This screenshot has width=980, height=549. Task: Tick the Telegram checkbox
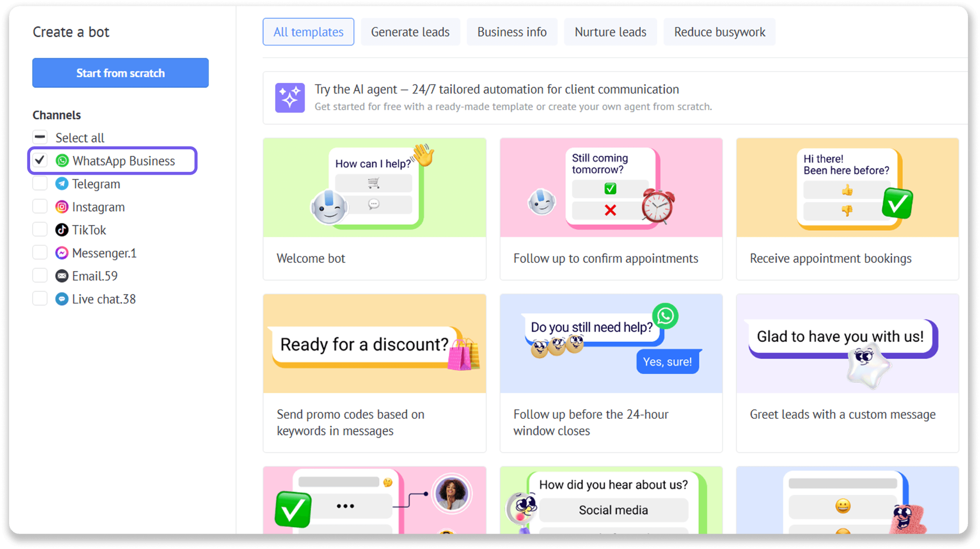[x=40, y=184]
